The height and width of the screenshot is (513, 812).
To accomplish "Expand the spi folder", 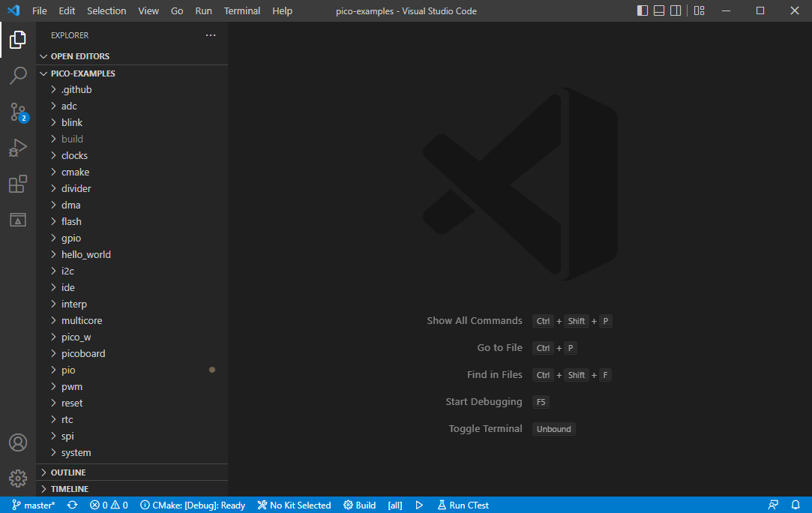I will (x=132, y=436).
